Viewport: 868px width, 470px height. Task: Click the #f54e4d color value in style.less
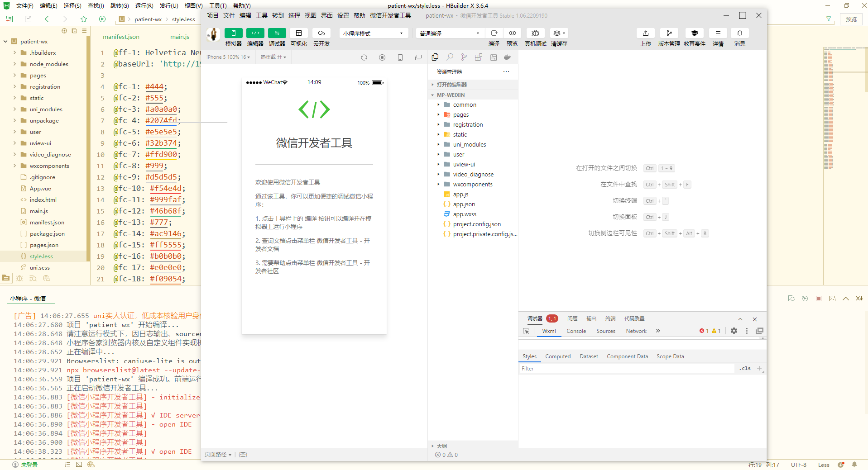pos(166,188)
